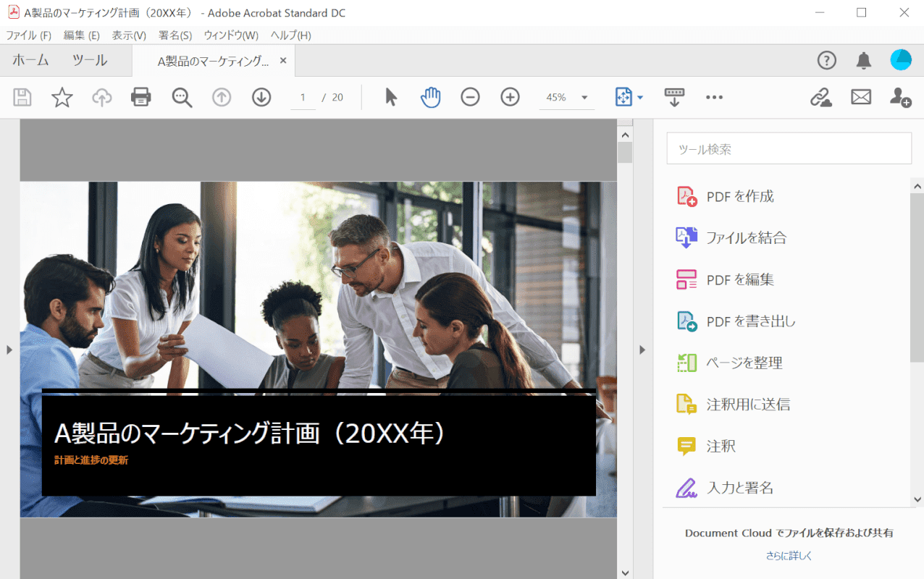Open help with the question mark icon

click(827, 60)
